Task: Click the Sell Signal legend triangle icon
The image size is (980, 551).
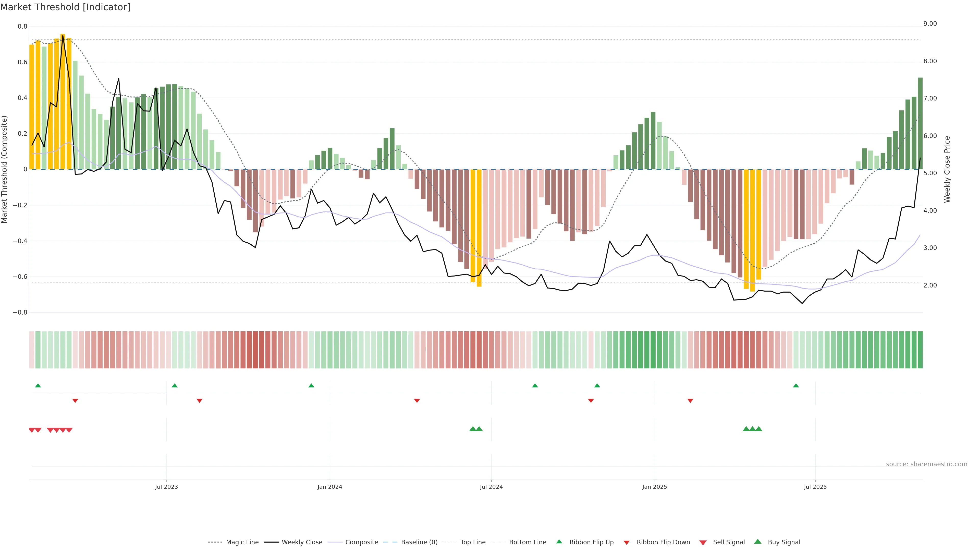Action: point(703,543)
